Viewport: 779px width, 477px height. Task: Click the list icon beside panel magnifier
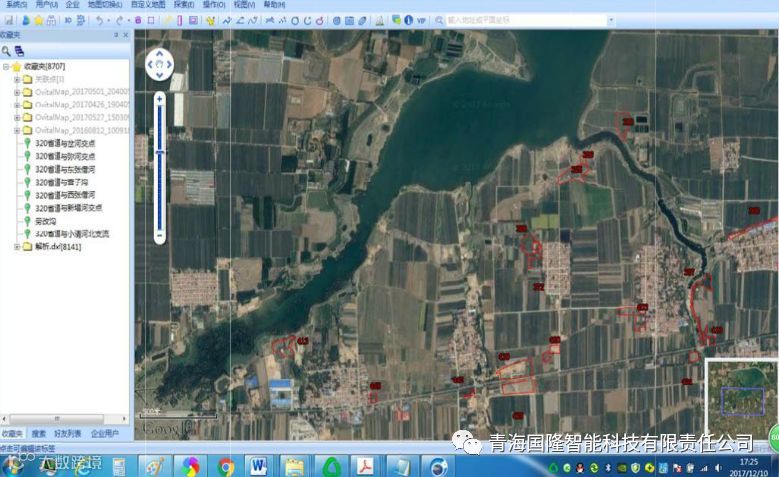click(x=19, y=51)
